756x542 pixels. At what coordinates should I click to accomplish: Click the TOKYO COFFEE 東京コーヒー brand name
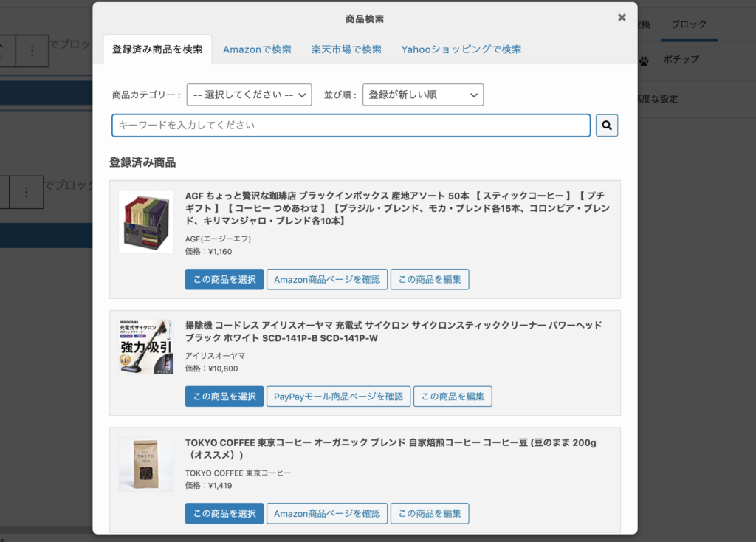tap(238, 473)
